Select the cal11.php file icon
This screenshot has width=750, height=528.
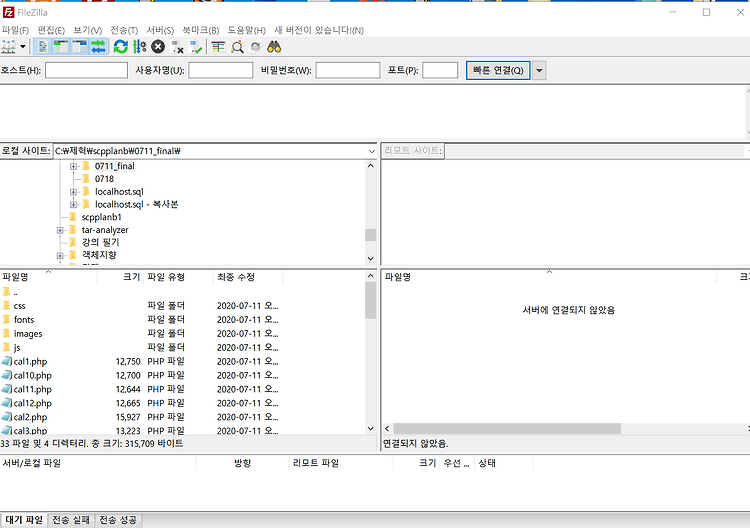pos(7,389)
